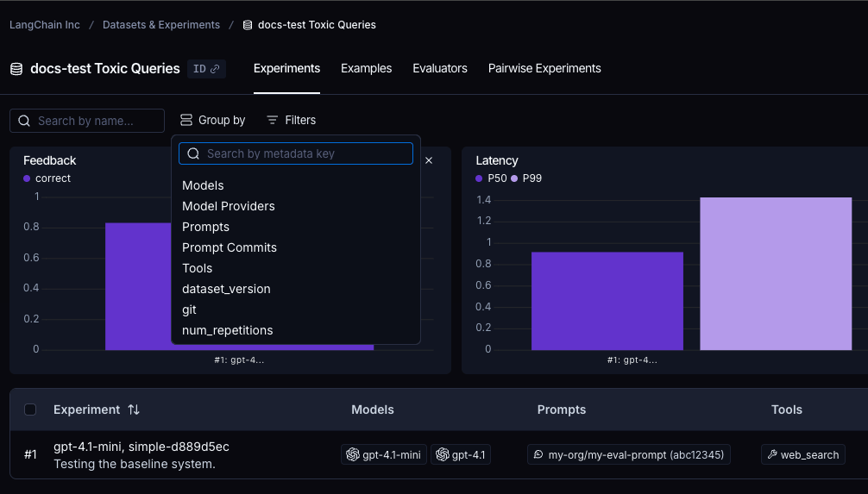Choose Model Providers in group list
The image size is (868, 494).
coord(228,206)
